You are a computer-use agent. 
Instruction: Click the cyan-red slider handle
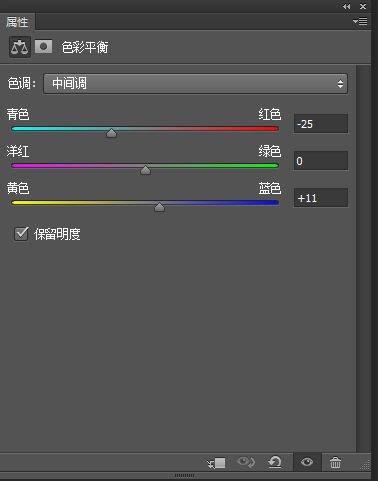111,133
